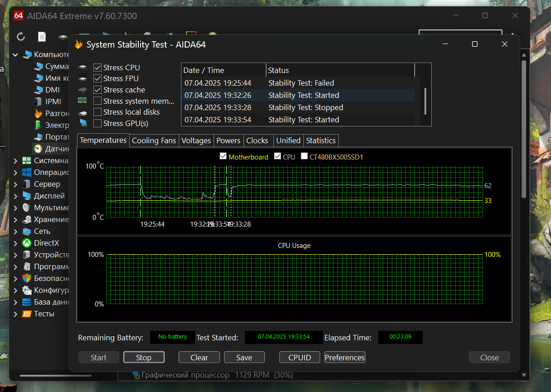Uncheck Stress cache checkbox

98,90
